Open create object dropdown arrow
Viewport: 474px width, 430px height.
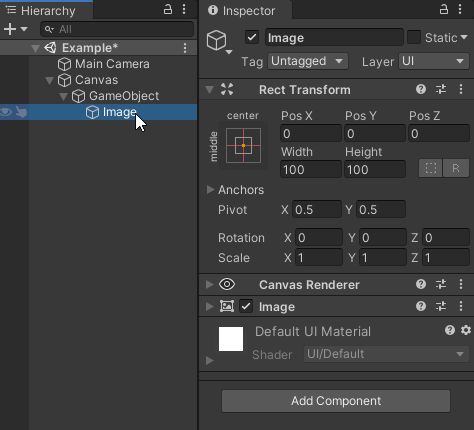[x=24, y=29]
